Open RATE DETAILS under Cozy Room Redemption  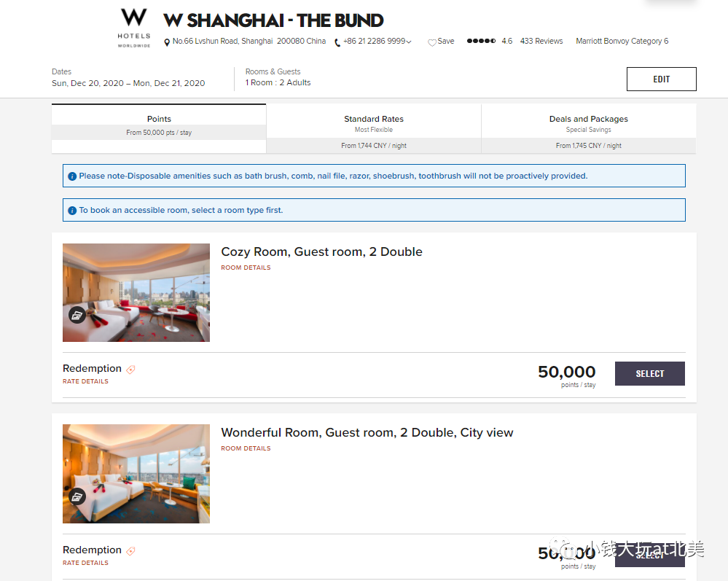(x=85, y=381)
